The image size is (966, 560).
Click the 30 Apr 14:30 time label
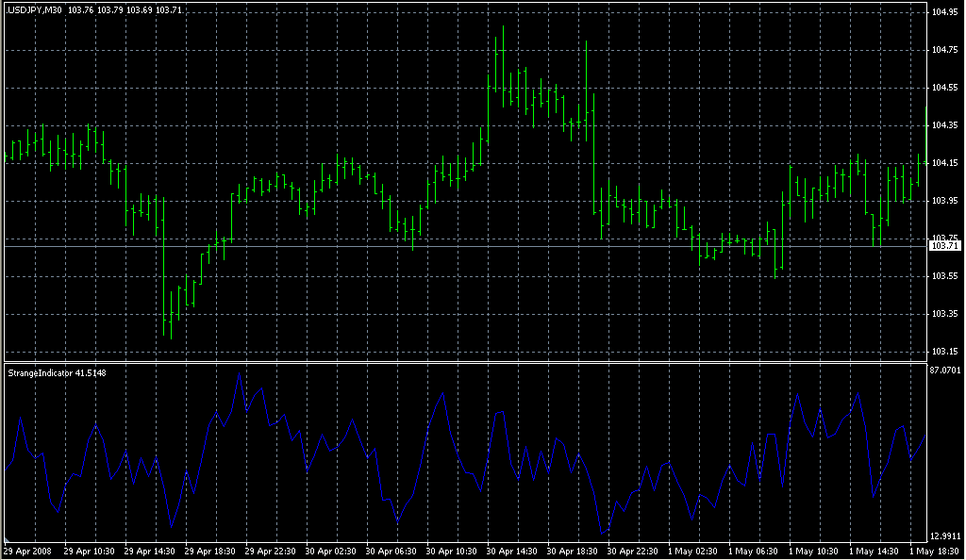(x=513, y=552)
